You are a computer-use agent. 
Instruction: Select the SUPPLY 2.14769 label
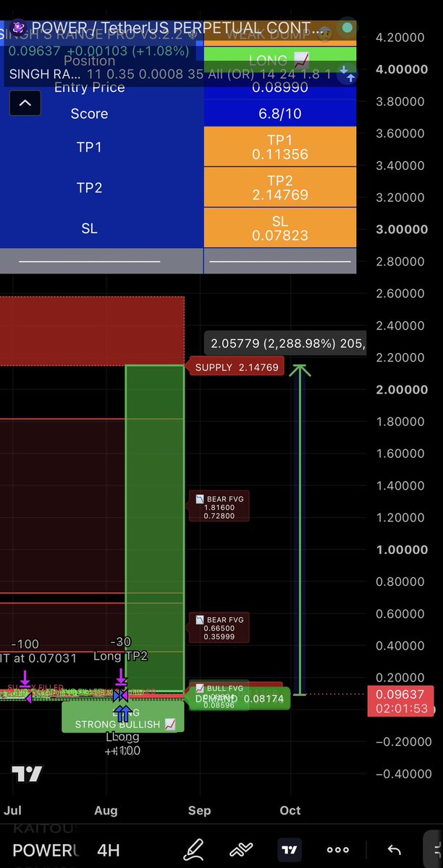coord(235,367)
